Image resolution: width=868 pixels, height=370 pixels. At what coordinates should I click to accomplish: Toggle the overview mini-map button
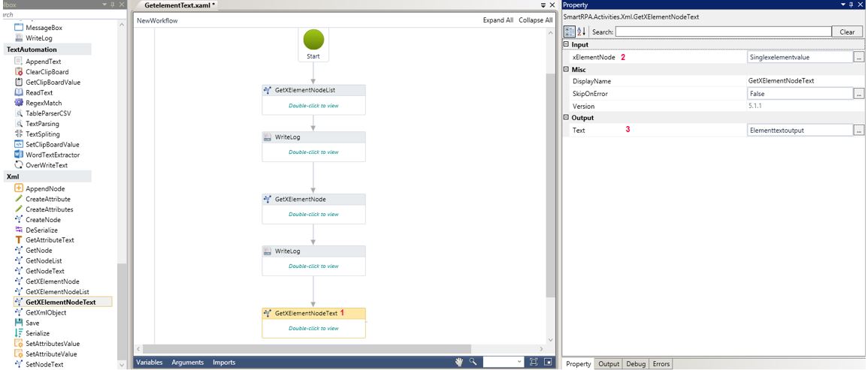548,362
